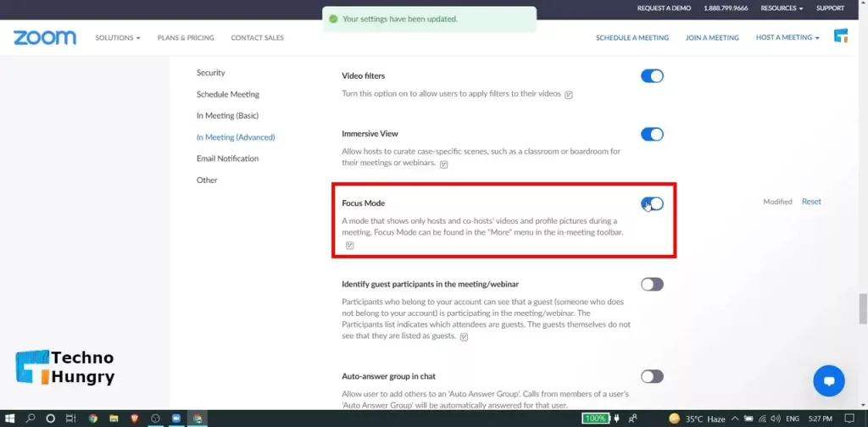The width and height of the screenshot is (868, 427).
Task: Click the Support link
Action: (x=830, y=8)
